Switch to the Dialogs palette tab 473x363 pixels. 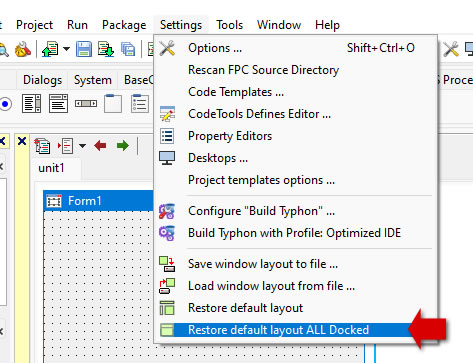coord(42,80)
